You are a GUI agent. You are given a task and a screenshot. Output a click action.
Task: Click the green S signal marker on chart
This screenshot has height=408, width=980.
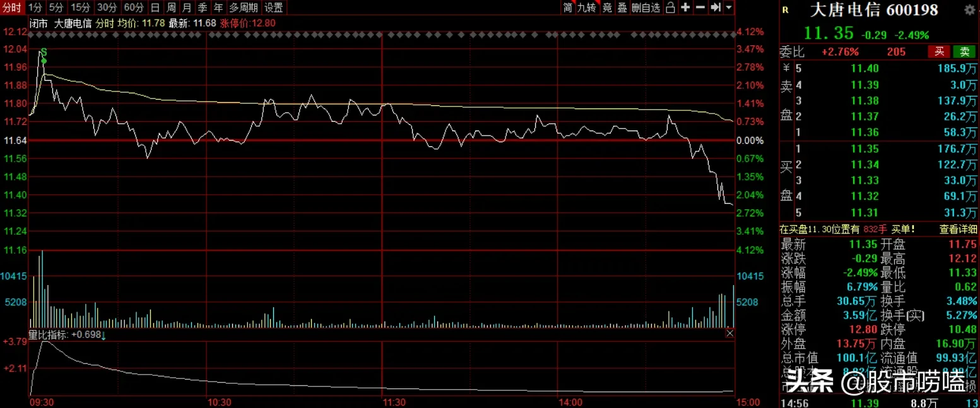(44, 52)
